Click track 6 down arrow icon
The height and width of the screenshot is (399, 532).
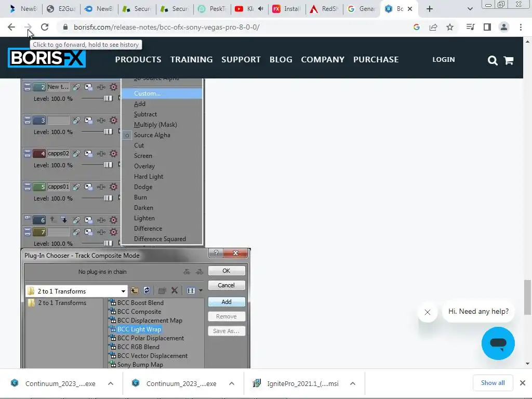coord(64,220)
